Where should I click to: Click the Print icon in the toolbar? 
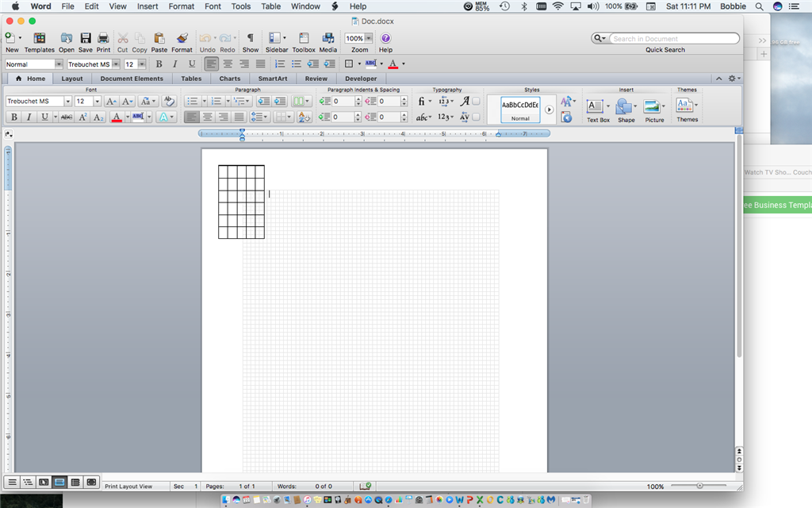(103, 38)
